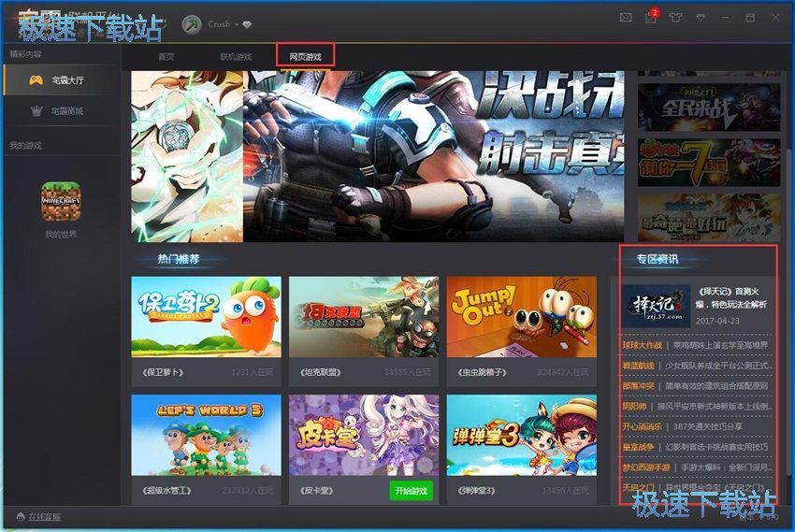Screen dimensions: 795x532
Task: Click the 《超级水管工》 title text
Action: click(166, 491)
